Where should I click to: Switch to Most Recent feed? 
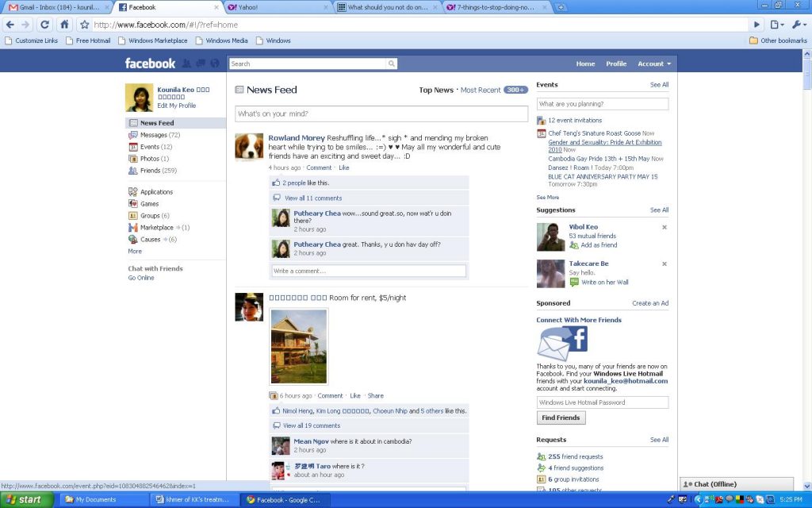click(x=480, y=90)
